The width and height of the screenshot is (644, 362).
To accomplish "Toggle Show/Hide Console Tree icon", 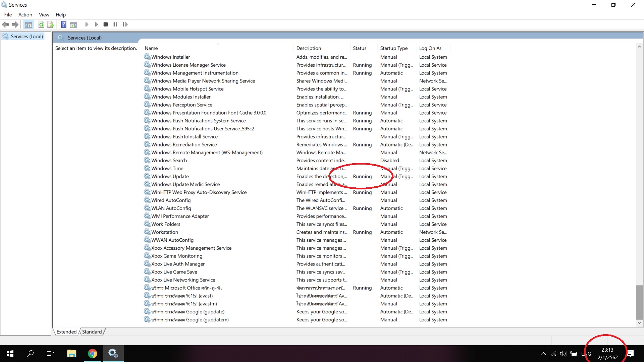I will point(29,24).
